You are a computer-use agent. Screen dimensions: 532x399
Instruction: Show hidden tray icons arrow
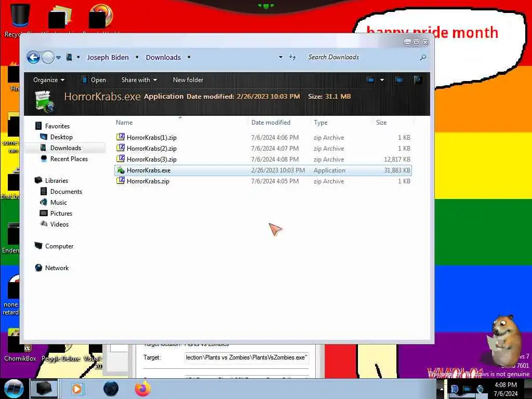pyautogui.click(x=442, y=389)
